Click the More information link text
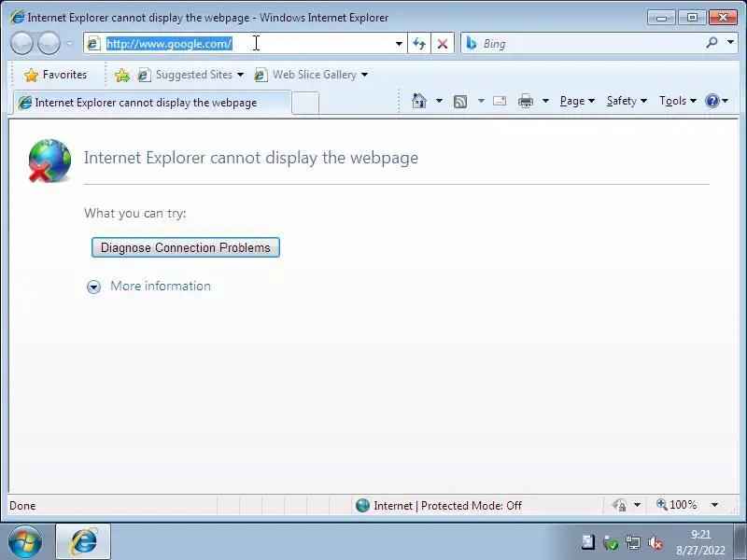 tap(161, 286)
